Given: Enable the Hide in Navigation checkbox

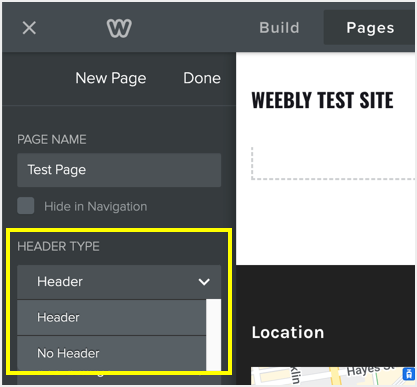Looking at the screenshot, I should coord(26,205).
